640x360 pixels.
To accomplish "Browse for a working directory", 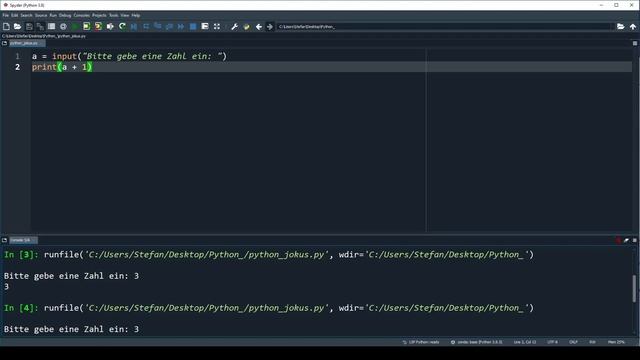I will tap(620, 27).
